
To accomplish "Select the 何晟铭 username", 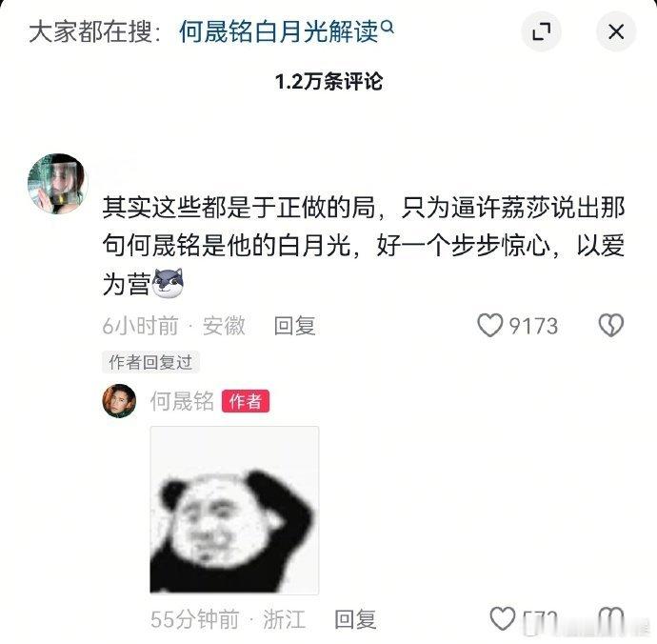I will pos(182,401).
